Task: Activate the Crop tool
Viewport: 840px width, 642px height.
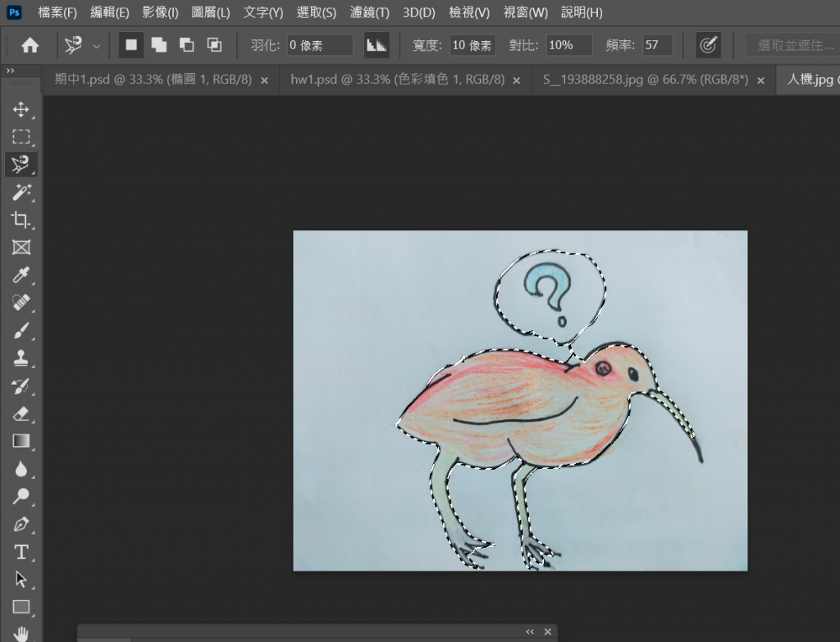Action: pyautogui.click(x=21, y=220)
